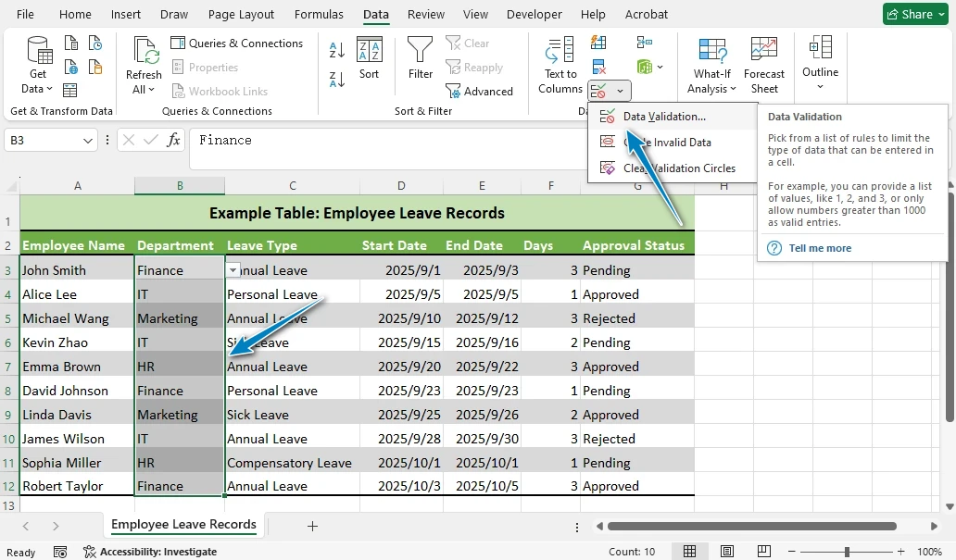Click the Sort A to Z icon
This screenshot has width=956, height=560.
(337, 50)
